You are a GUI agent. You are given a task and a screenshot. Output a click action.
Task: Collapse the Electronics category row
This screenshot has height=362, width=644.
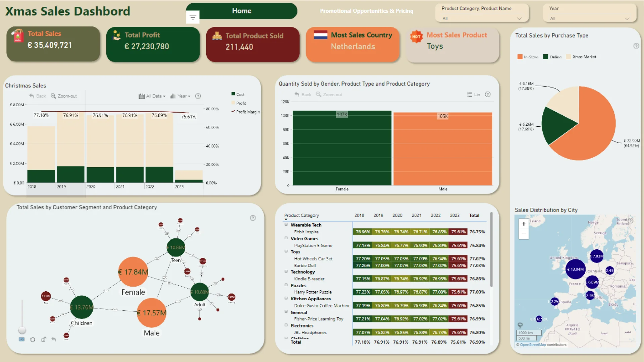click(x=286, y=325)
